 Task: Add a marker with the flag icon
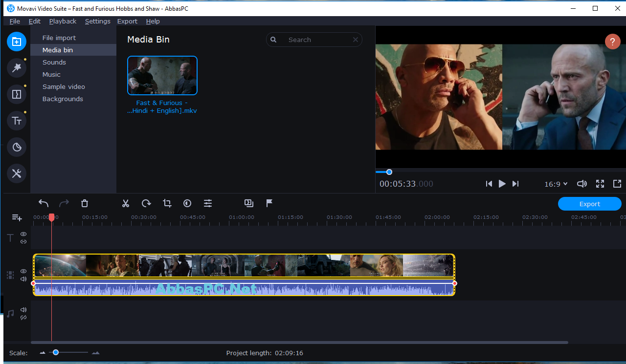click(x=269, y=203)
